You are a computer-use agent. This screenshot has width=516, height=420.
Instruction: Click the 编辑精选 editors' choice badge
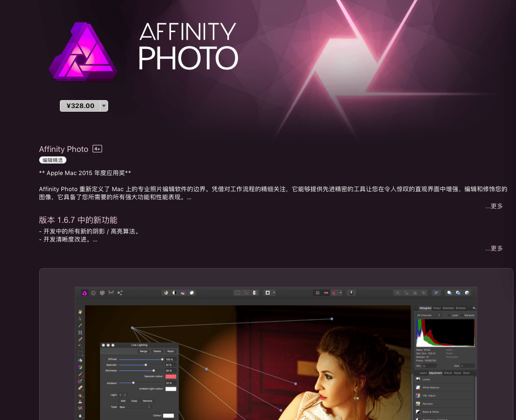point(53,160)
